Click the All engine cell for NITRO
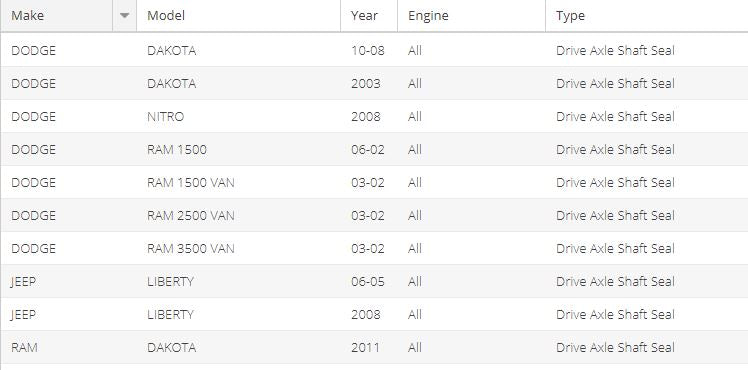 (471, 116)
